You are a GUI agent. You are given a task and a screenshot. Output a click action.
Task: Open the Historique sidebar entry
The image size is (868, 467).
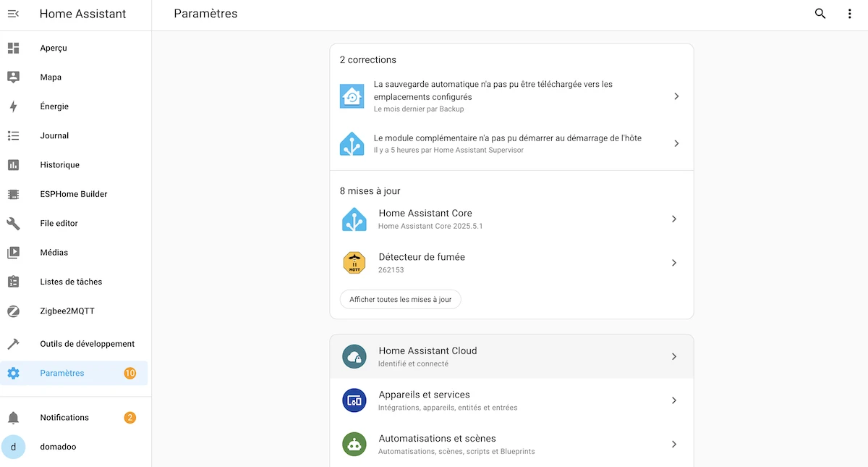74,165
